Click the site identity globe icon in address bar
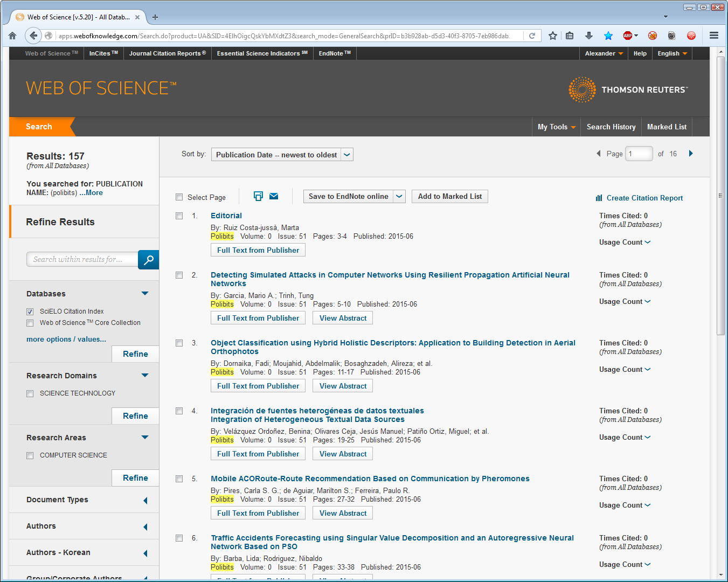 (48, 36)
